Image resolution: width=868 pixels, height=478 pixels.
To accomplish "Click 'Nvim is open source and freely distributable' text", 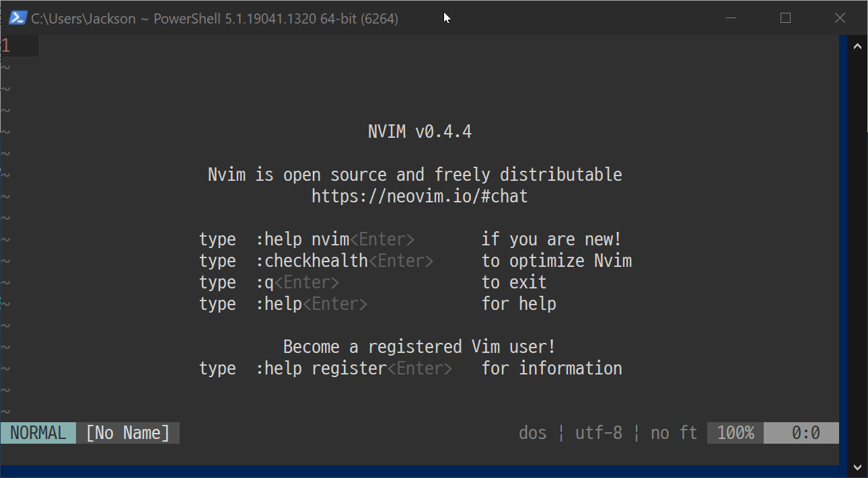I will click(415, 175).
